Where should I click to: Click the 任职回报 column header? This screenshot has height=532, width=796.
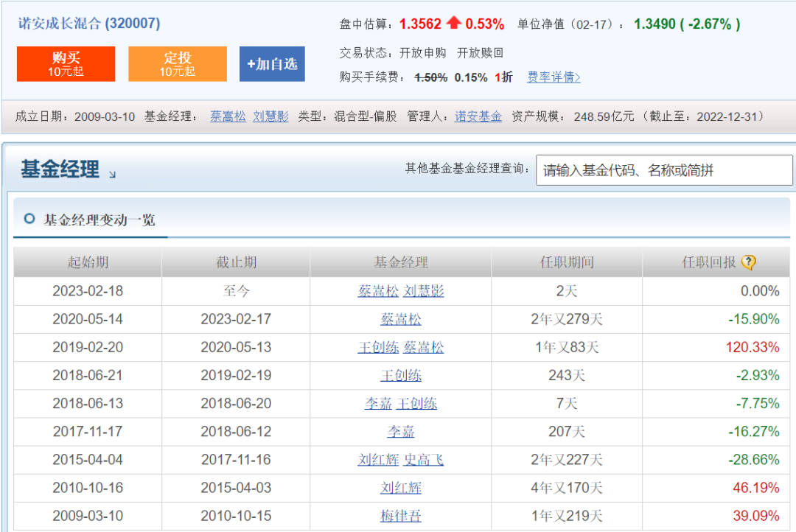pyautogui.click(x=708, y=262)
